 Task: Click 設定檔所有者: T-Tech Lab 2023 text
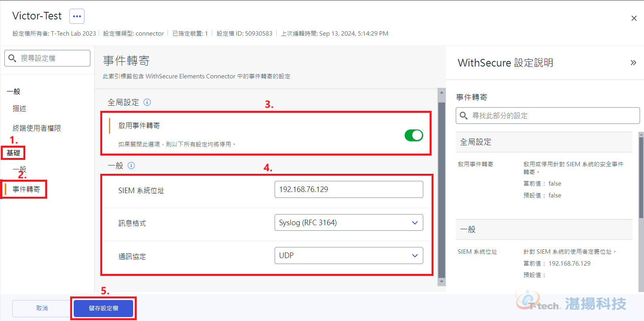(54, 34)
